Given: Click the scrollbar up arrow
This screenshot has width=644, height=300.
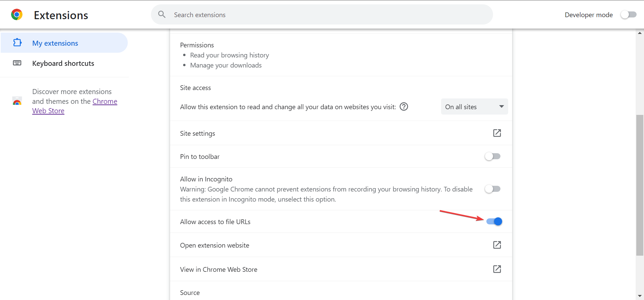Looking at the screenshot, I should (x=640, y=33).
